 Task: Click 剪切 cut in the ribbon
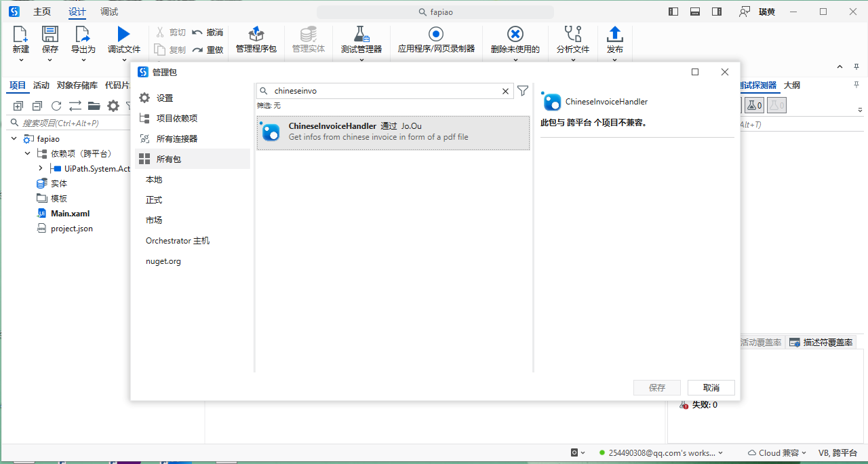pyautogui.click(x=170, y=33)
